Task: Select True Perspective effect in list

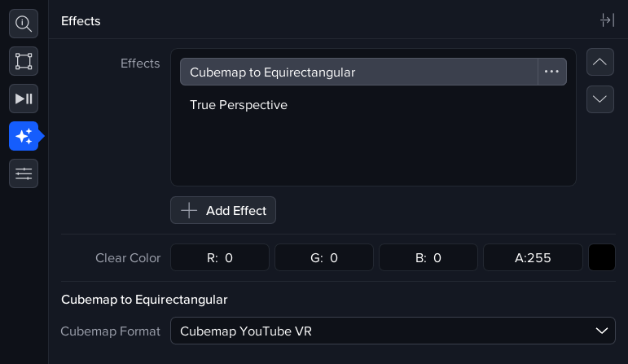Action: point(239,105)
